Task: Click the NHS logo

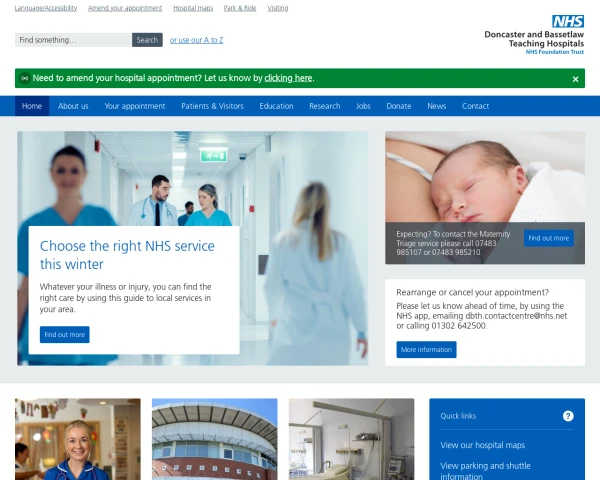Action: (568, 21)
